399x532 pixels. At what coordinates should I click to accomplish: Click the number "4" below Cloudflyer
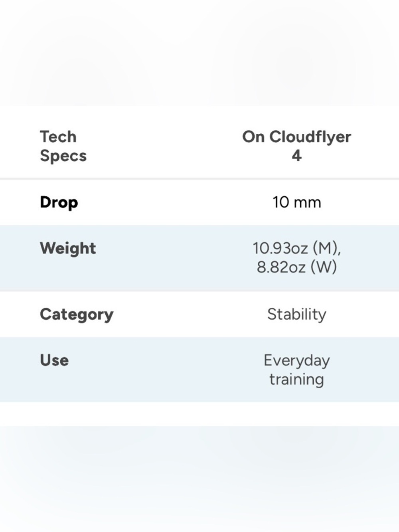pyautogui.click(x=296, y=155)
